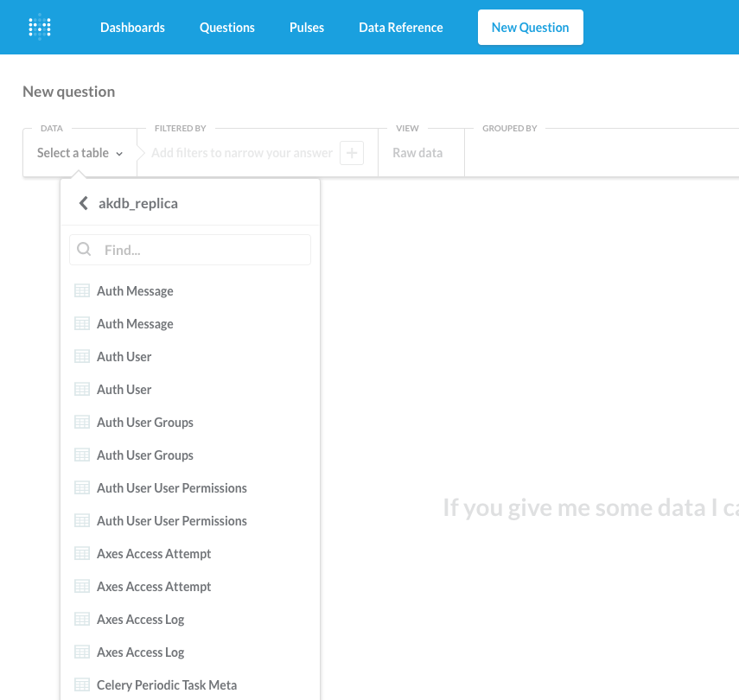739x700 pixels.
Task: Open the Data Reference page
Action: pos(400,27)
